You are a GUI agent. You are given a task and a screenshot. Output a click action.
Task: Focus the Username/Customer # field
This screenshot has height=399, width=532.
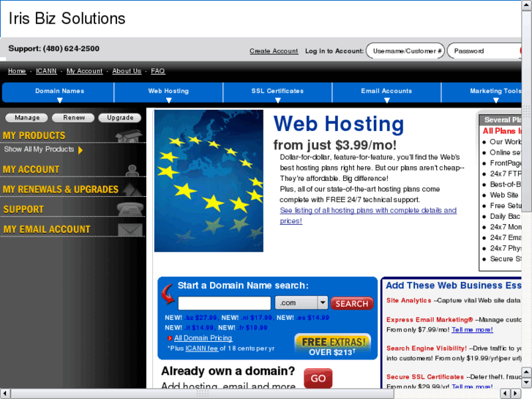click(x=405, y=51)
